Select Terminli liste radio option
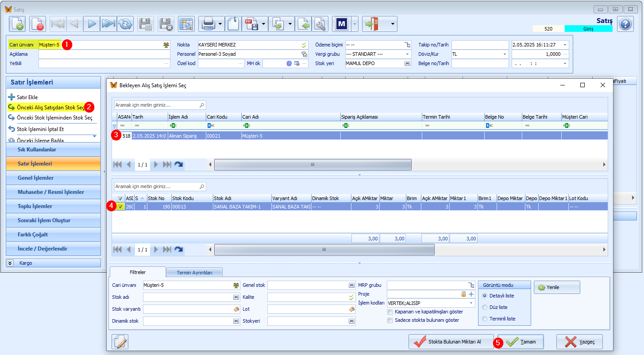 485,319
